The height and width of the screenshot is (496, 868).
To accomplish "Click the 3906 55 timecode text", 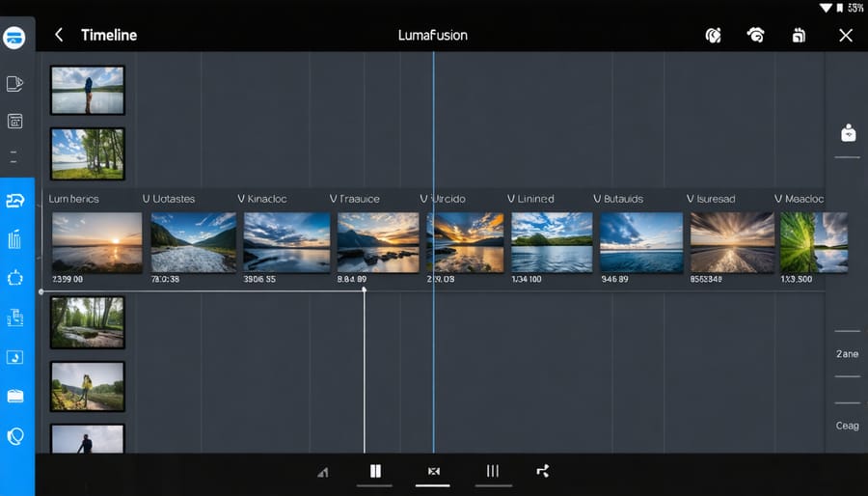I will (259, 279).
